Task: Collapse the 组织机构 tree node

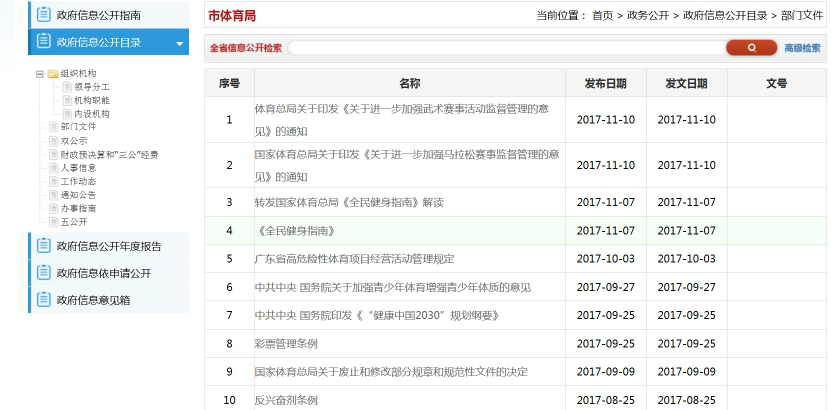Action: [39, 73]
